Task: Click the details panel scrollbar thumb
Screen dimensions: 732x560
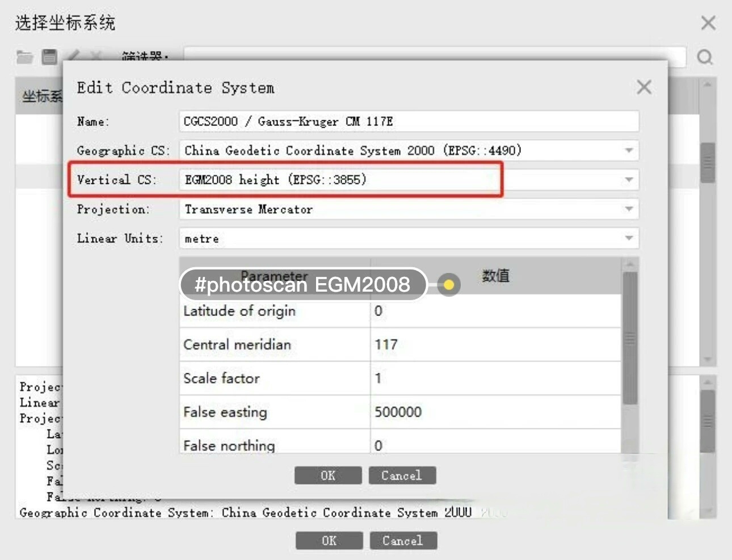Action: (x=708, y=422)
